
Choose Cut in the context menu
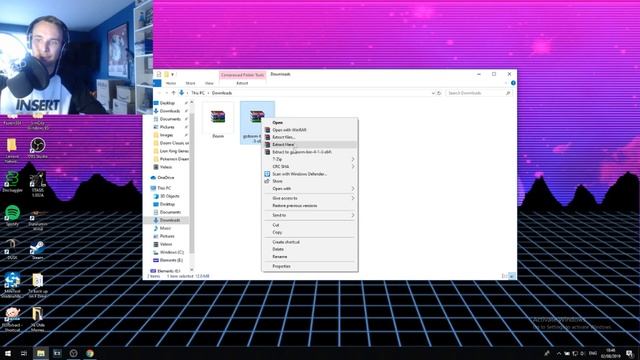[310, 225]
